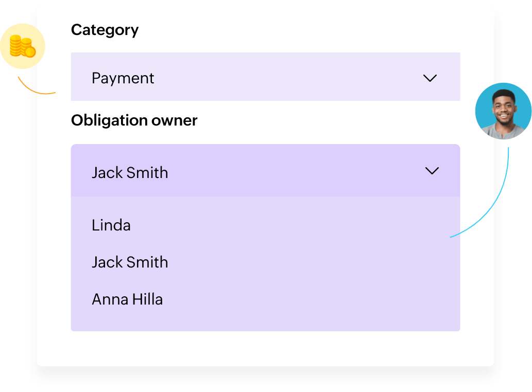Click the smiling man's profile avatar

coord(503,111)
